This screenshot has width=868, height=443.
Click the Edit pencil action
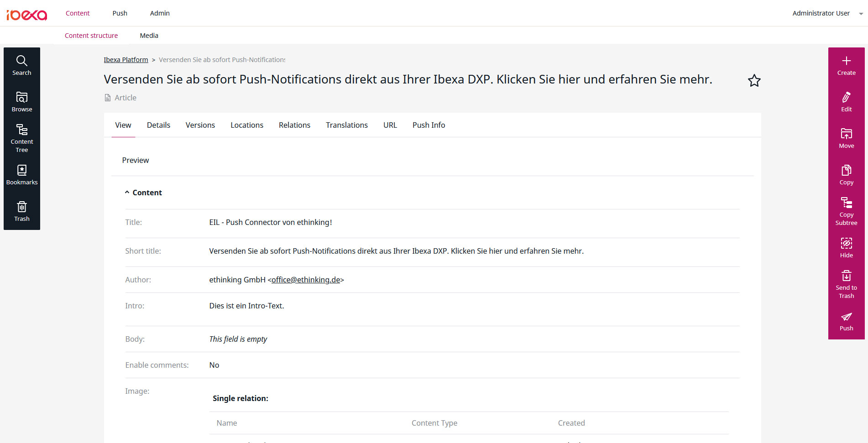click(x=846, y=102)
